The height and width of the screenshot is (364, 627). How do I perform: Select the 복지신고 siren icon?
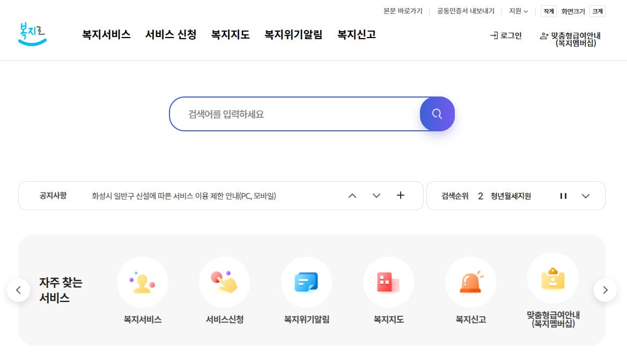[470, 282]
